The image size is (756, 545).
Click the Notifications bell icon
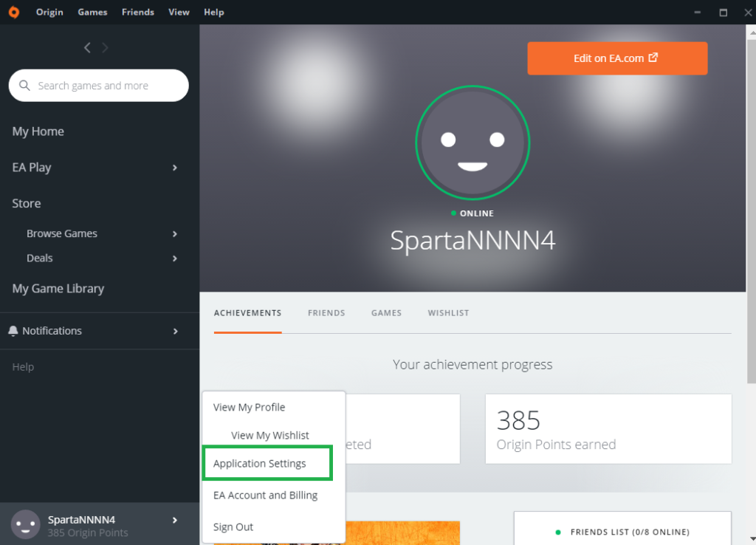click(13, 331)
